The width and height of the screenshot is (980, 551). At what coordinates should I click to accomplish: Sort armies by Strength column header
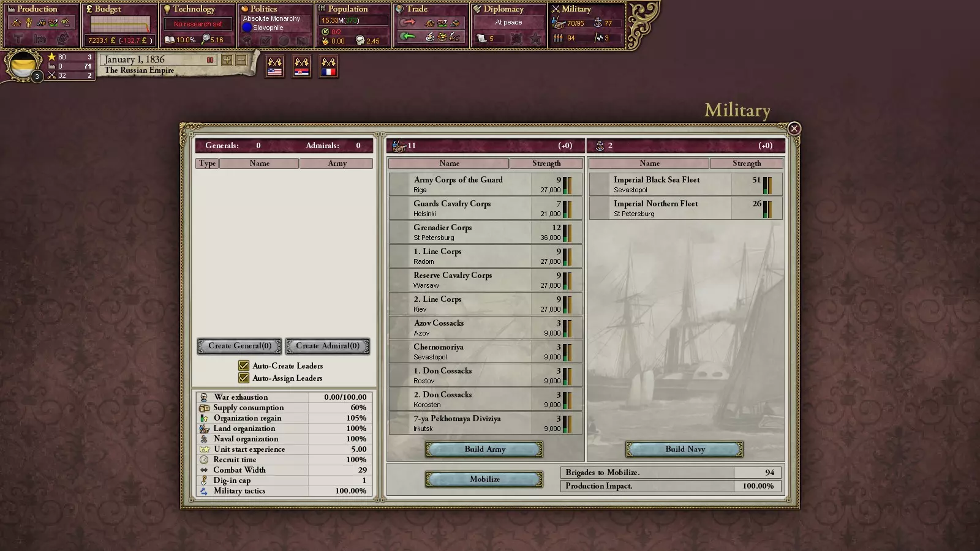[x=546, y=163]
